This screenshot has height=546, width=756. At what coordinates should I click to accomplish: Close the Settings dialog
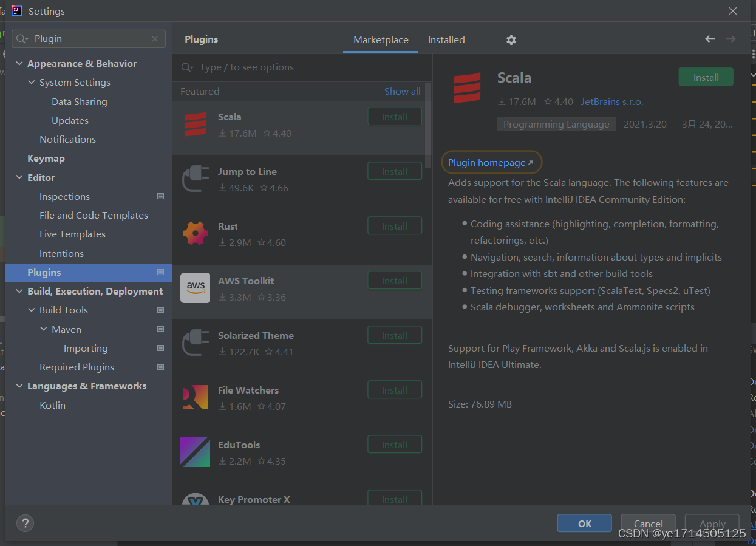point(733,11)
